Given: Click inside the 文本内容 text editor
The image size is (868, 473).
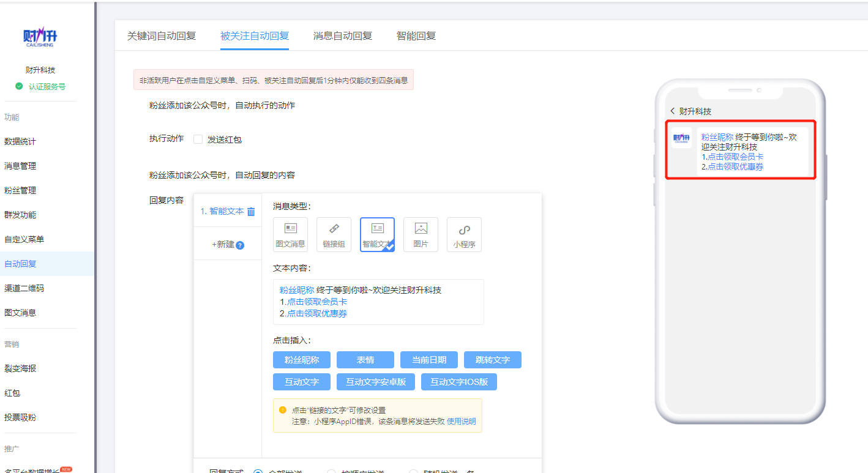Looking at the screenshot, I should 378,302.
